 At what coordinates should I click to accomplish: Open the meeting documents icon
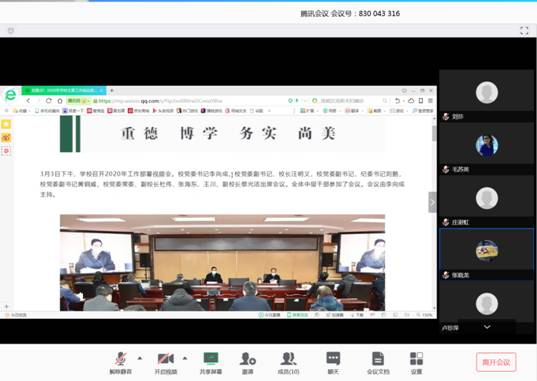point(378,362)
